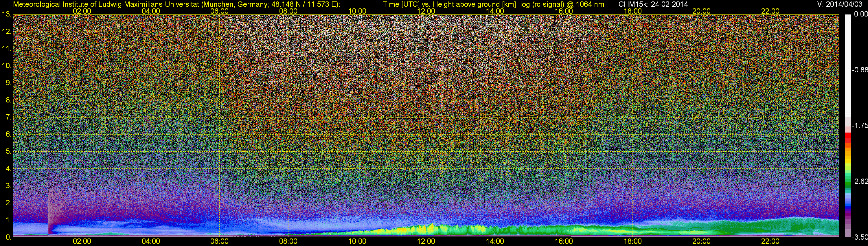This screenshot has height=246, width=868.
Task: Click the -1.75 value on the color scale
Action: (860, 126)
